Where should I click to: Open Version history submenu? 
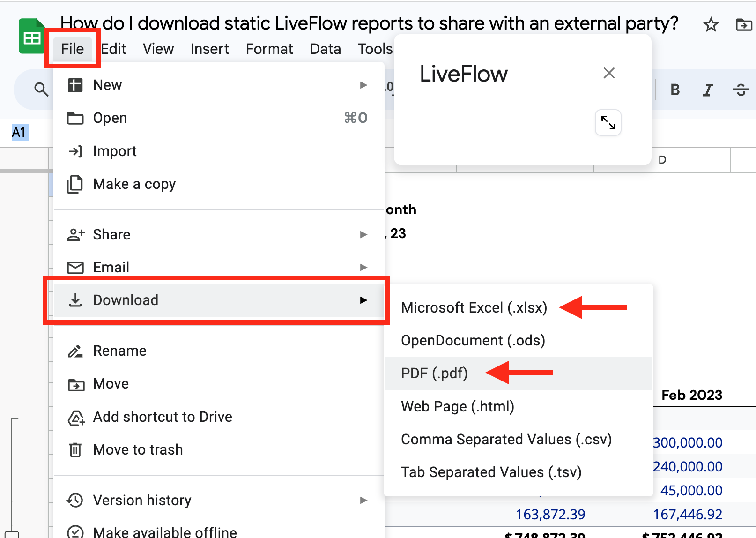pyautogui.click(x=219, y=500)
